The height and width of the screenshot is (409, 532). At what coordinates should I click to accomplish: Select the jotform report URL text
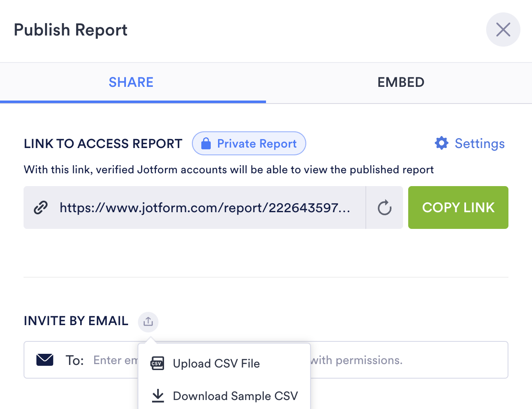pyautogui.click(x=205, y=207)
